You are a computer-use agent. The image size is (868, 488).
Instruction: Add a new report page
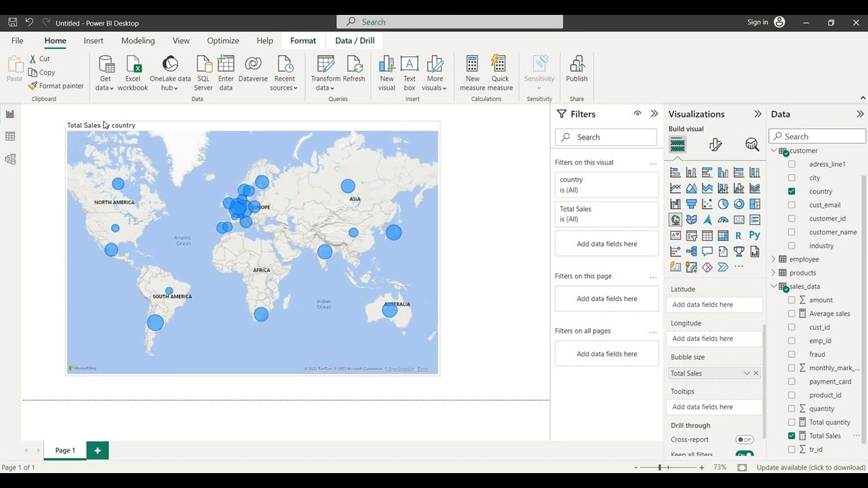pyautogui.click(x=98, y=450)
